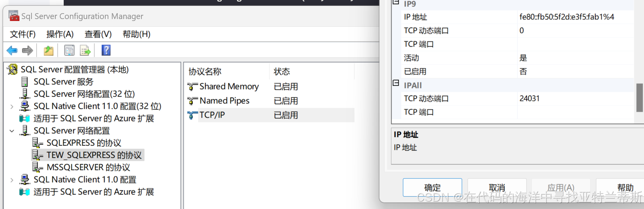Click the IPAll TCP 动态端口 value 24031
The width and height of the screenshot is (644, 209).
click(x=529, y=98)
